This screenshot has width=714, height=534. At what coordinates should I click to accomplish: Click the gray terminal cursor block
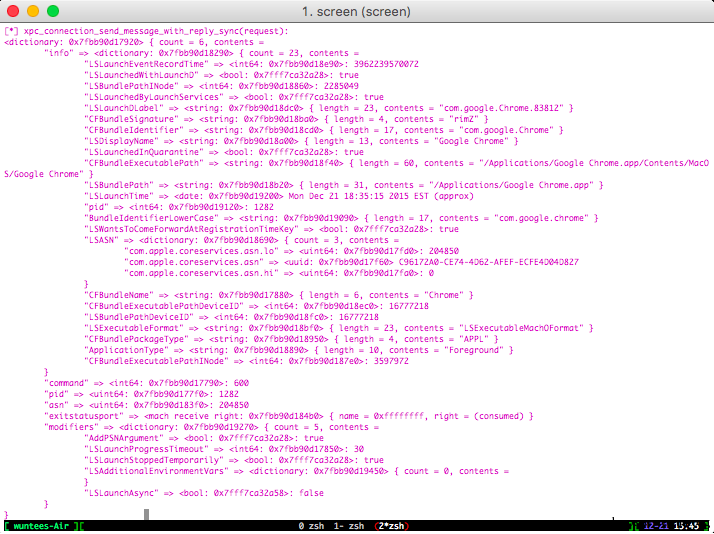[147, 514]
